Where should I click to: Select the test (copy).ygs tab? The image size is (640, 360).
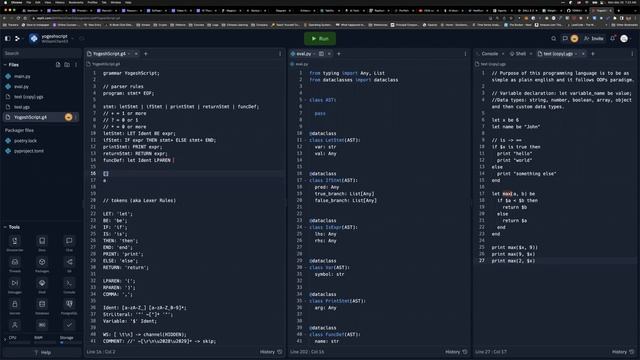pyautogui.click(x=558, y=53)
